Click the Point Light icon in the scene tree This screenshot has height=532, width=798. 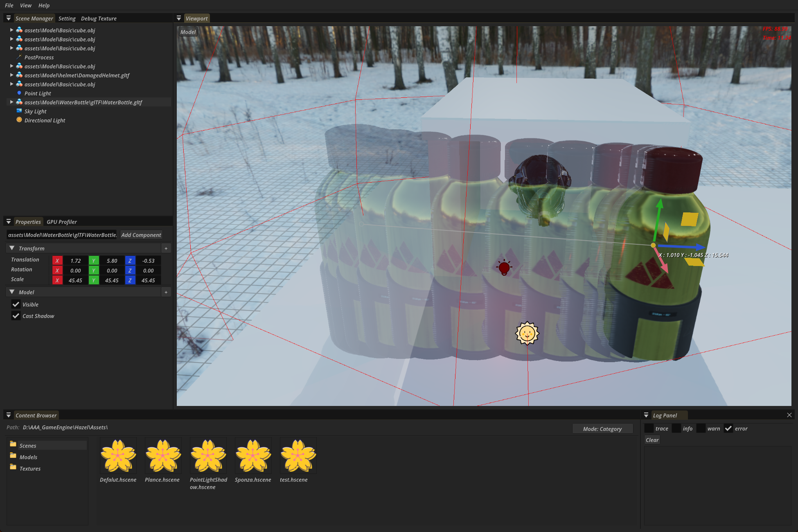(19, 93)
